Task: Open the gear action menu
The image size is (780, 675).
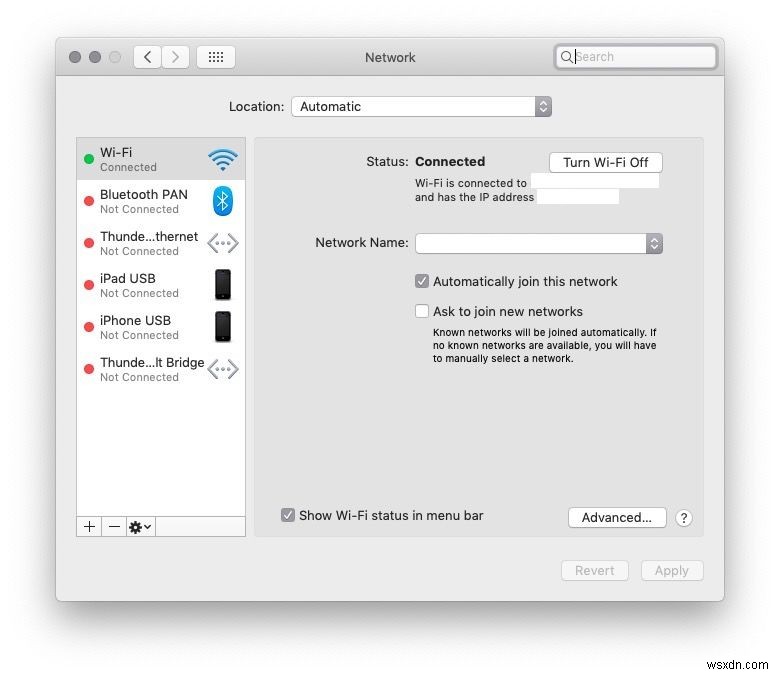Action: pos(140,526)
